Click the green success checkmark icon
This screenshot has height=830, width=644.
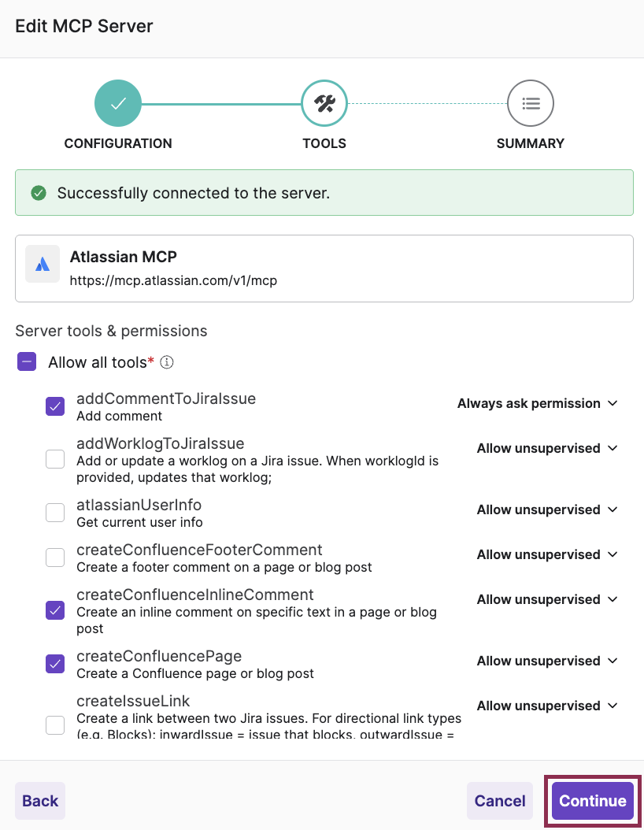click(x=39, y=192)
